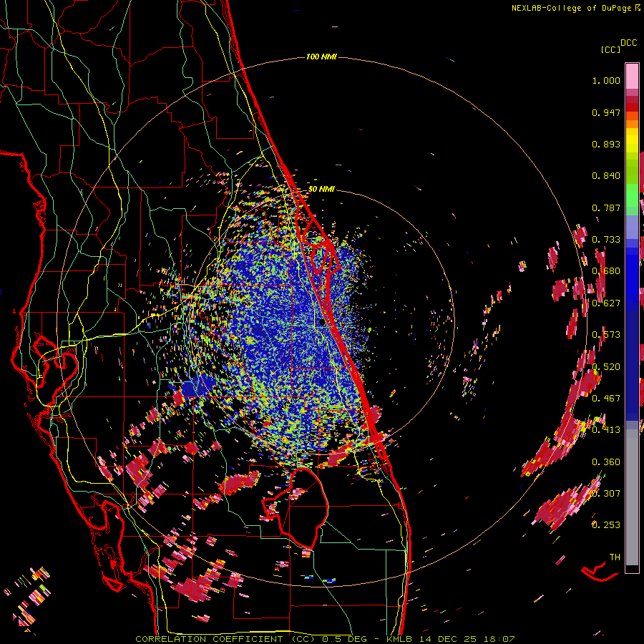
Task: Click the 0.893 legend value
Action: click(x=606, y=144)
